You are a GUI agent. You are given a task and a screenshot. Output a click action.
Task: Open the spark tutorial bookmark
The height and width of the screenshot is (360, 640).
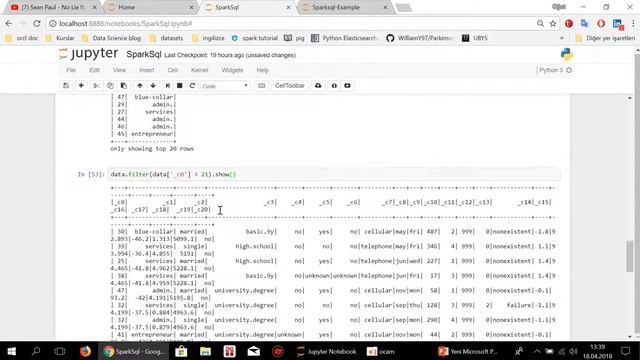pyautogui.click(x=255, y=38)
